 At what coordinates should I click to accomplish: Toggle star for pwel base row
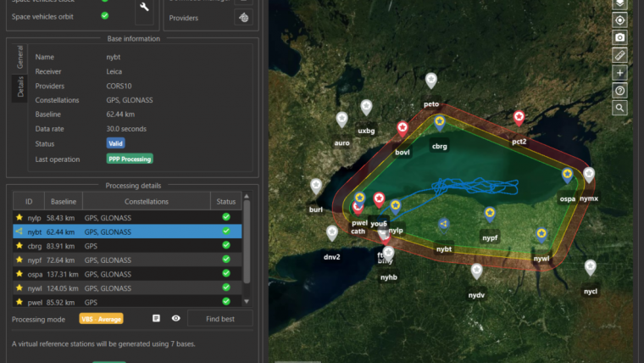[x=19, y=302]
